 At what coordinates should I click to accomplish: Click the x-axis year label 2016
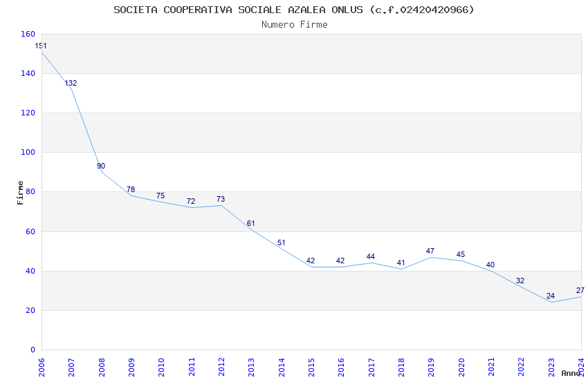341,367
